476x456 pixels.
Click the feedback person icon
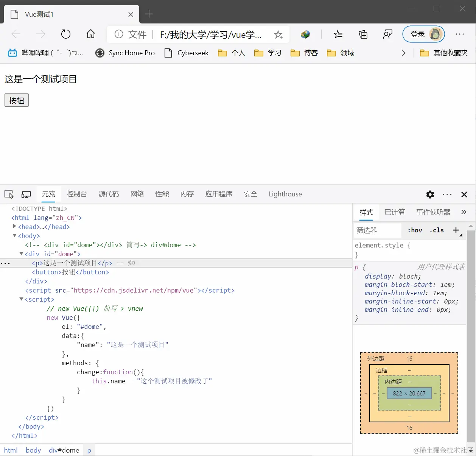pyautogui.click(x=388, y=35)
